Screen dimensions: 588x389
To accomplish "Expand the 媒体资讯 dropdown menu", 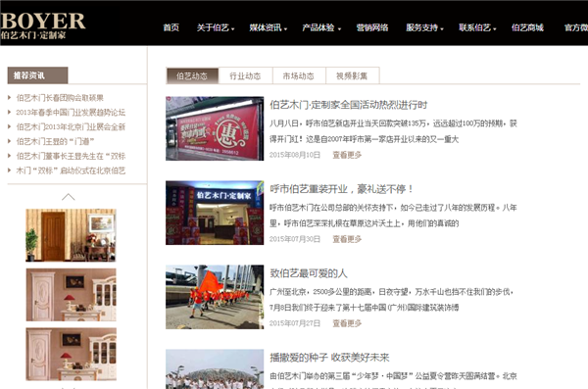I will click(269, 27).
